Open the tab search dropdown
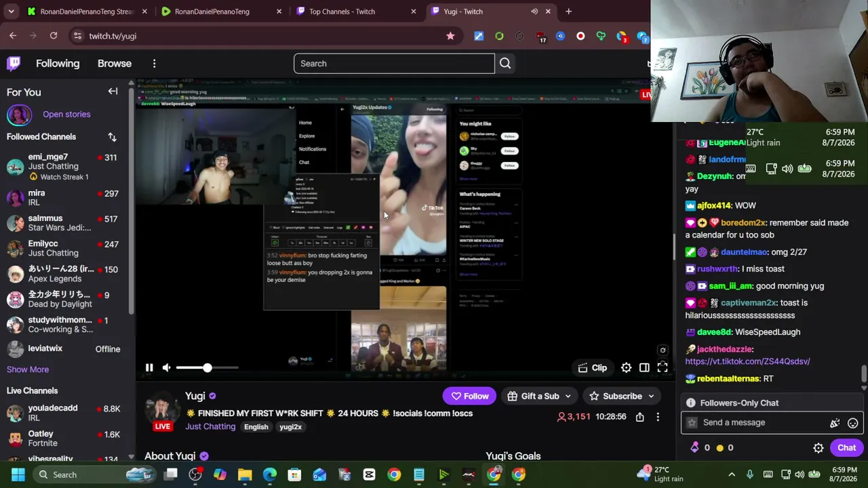Screen dimensions: 868x488 (11, 12)
